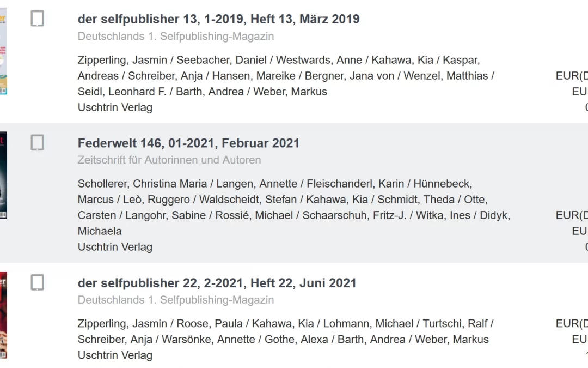The width and height of the screenshot is (588, 368).
Task: Open title "der selfpublisher 13, 1-2019, Heft 13"
Action: [218, 19]
